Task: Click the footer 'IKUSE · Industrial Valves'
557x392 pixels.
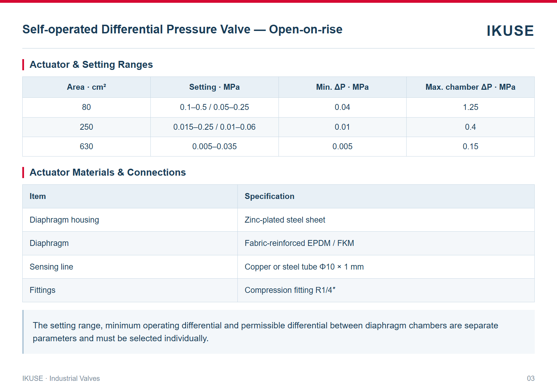Action: point(61,378)
